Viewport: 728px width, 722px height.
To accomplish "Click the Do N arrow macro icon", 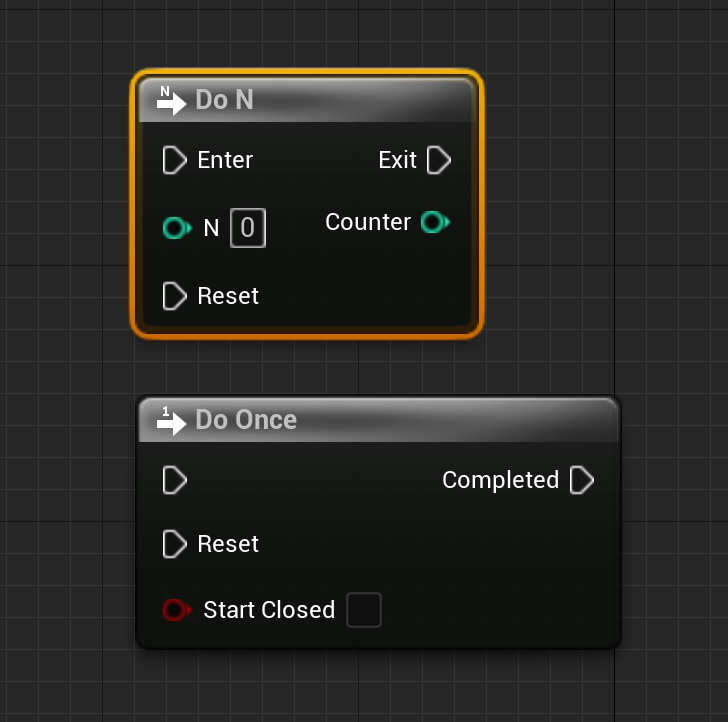I will coord(171,100).
